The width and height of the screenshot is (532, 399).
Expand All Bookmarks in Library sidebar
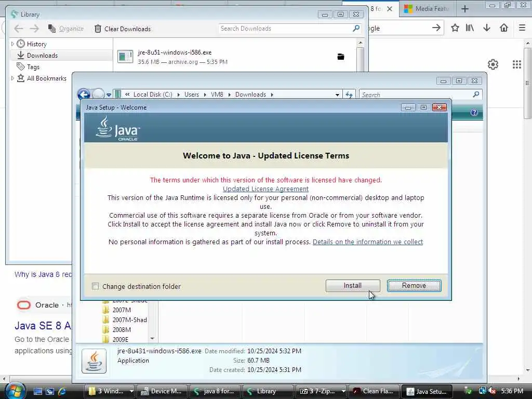point(12,78)
